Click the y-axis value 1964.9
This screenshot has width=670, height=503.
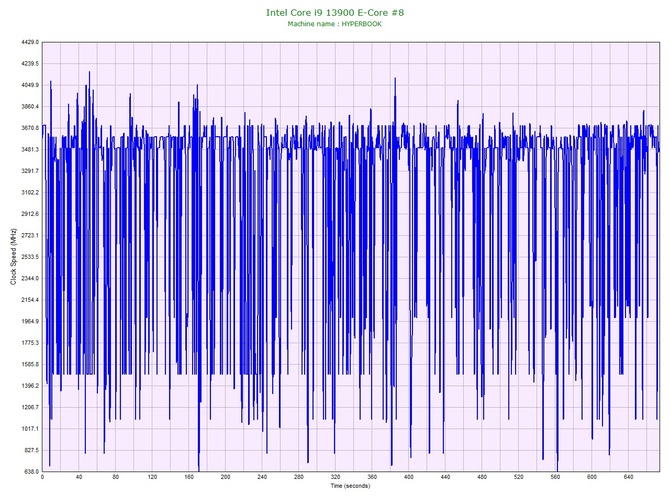tap(30, 321)
